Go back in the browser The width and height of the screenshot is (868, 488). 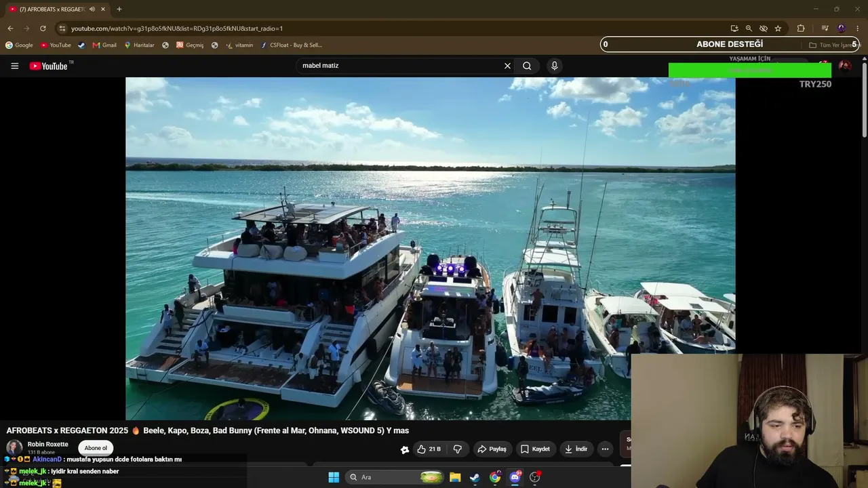pyautogui.click(x=10, y=28)
